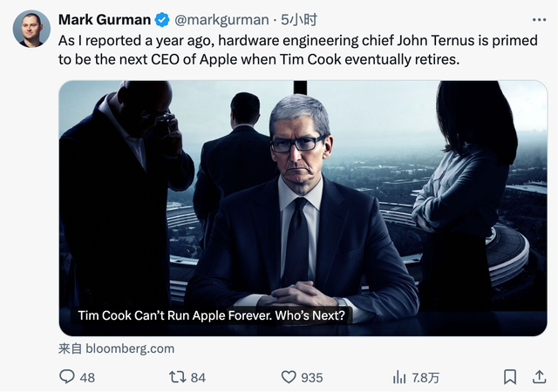Click the blue verified badge
The image size is (558, 392).
point(162,19)
